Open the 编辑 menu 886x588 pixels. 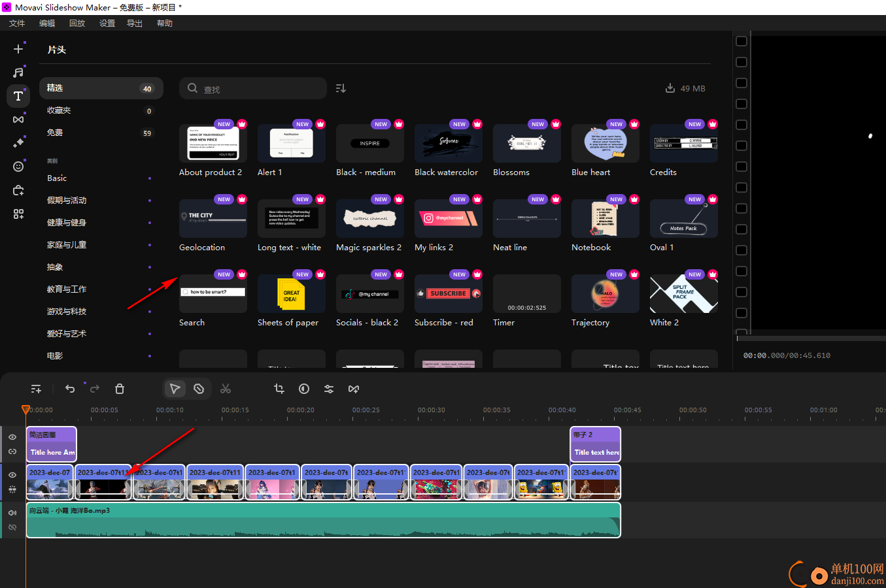[47, 23]
